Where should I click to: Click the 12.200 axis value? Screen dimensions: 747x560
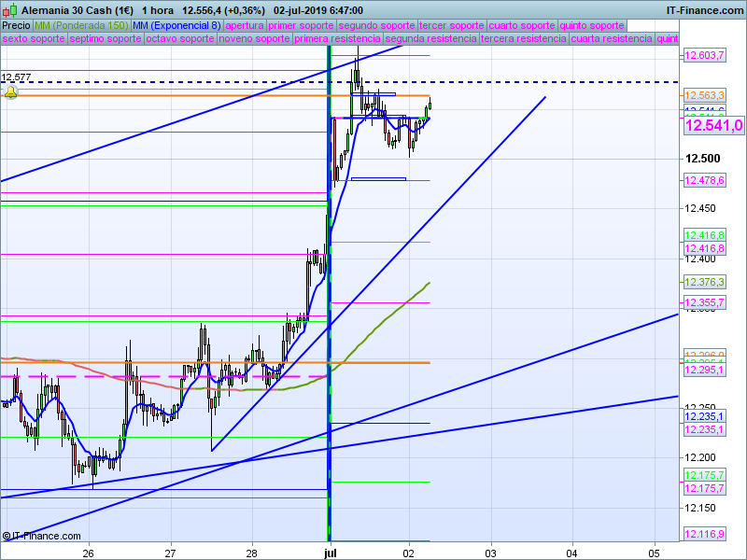(x=699, y=457)
